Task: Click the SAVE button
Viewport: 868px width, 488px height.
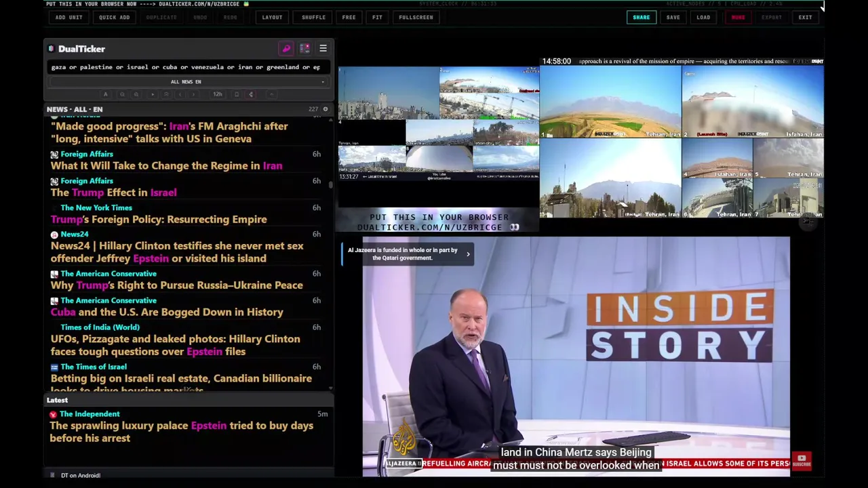Action: point(673,17)
